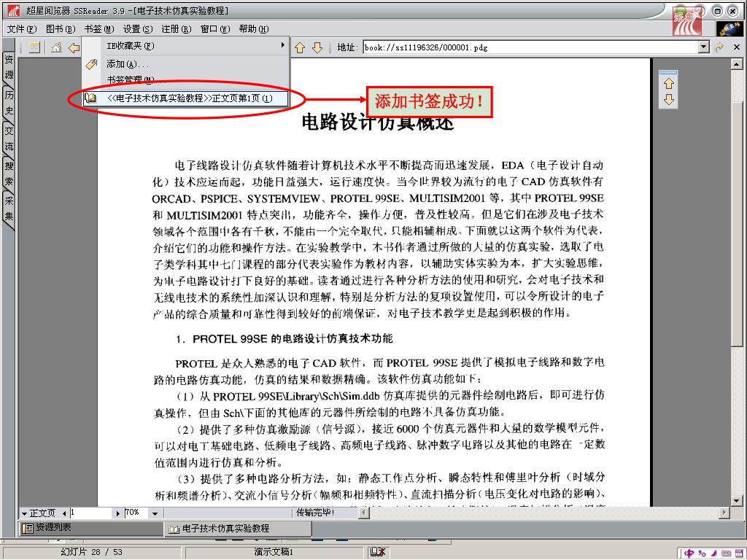
Task: Open the 注册(R) menu
Action: point(177,29)
